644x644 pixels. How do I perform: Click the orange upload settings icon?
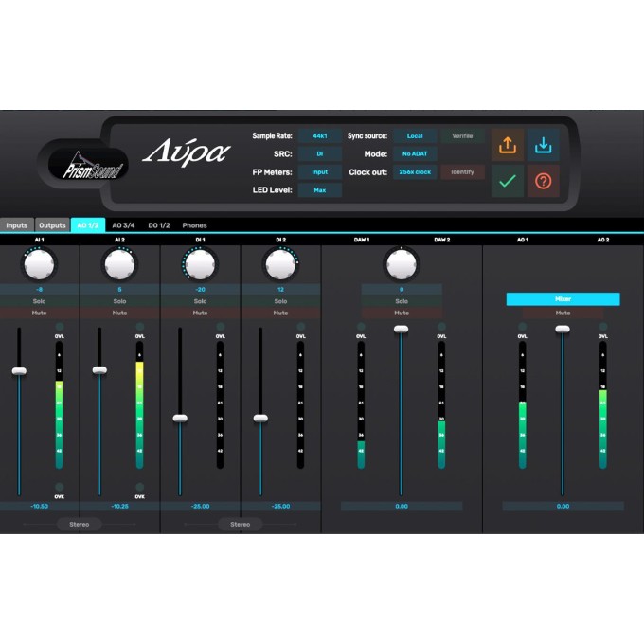point(508,145)
